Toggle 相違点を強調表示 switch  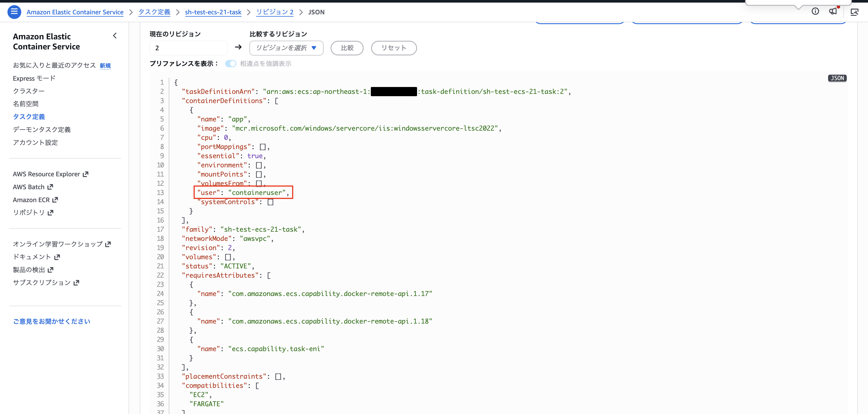(231, 64)
